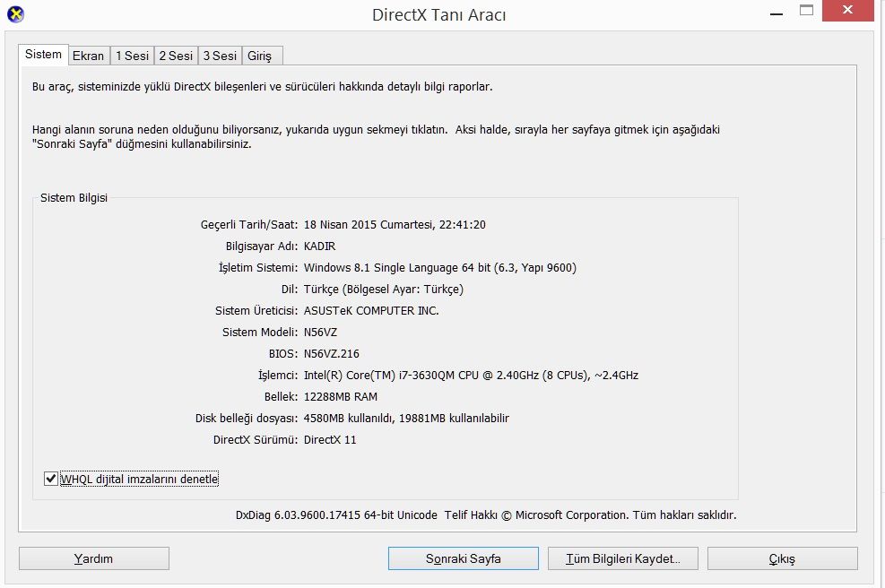Click ASUSTeK COMPUTER INC. manufacturer value
The image size is (885, 588).
[371, 310]
